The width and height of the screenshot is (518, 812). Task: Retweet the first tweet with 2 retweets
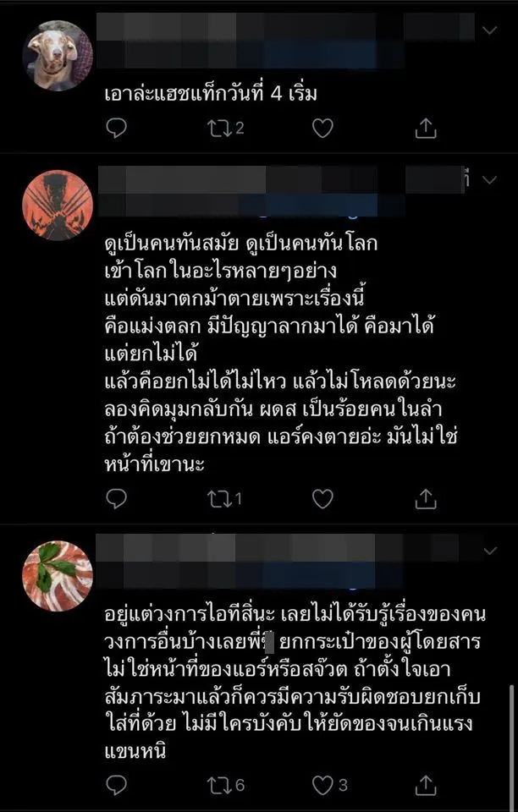pyautogui.click(x=225, y=128)
